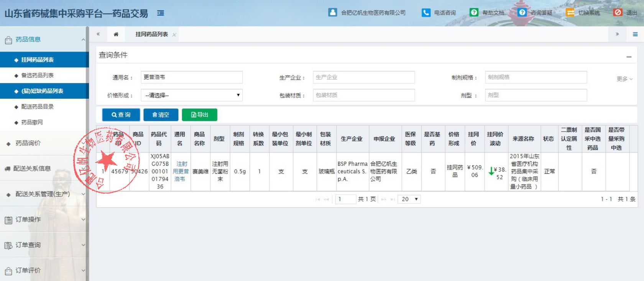The width and height of the screenshot is (644, 281).
Task: Open the tab list menu icon
Action: 635,34
